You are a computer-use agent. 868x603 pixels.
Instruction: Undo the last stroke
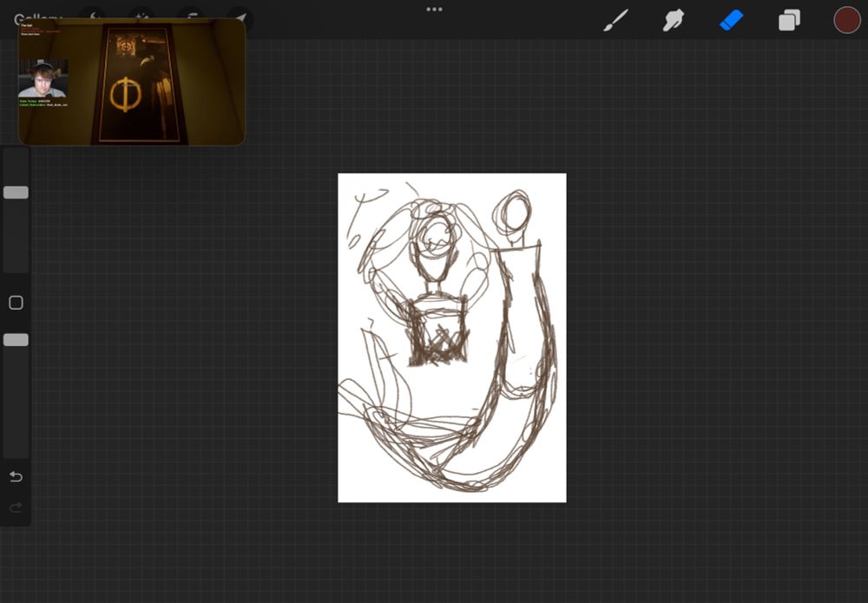click(x=16, y=476)
